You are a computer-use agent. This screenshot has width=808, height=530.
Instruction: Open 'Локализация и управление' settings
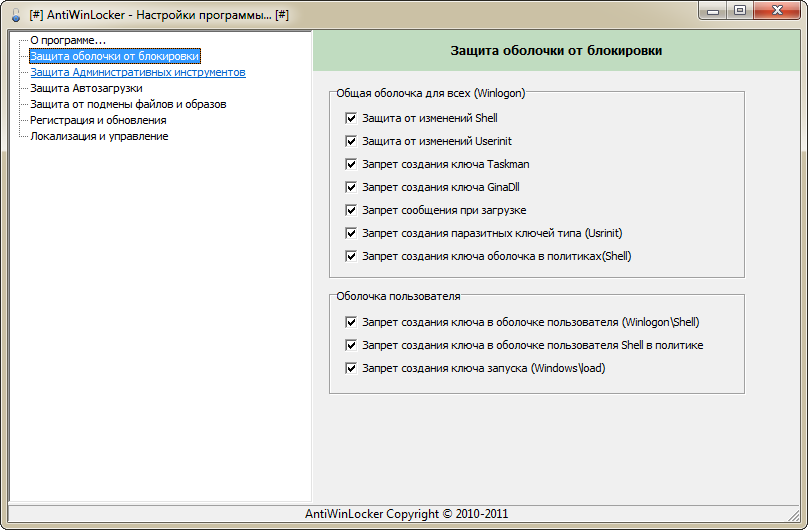[99, 136]
